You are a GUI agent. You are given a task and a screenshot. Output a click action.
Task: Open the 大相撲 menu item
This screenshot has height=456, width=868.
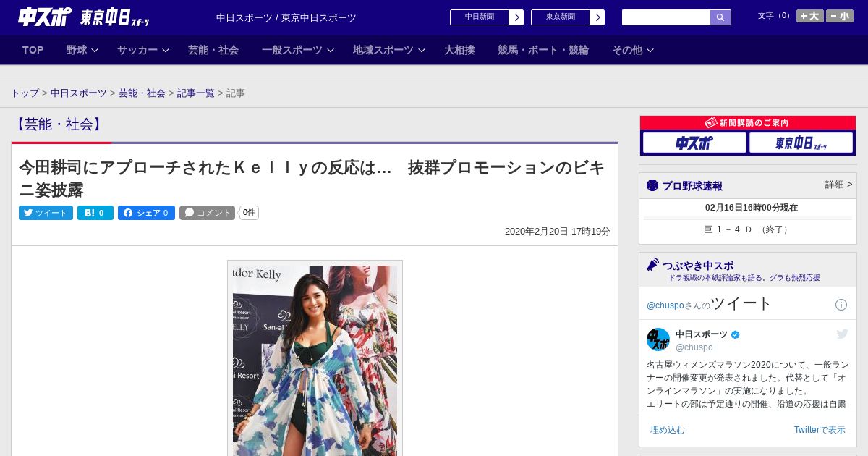pyautogui.click(x=459, y=50)
